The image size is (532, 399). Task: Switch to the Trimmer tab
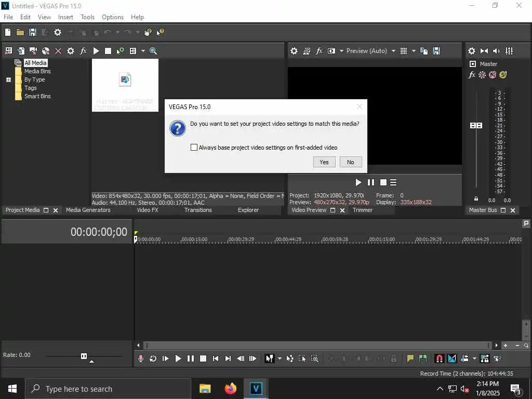362,210
